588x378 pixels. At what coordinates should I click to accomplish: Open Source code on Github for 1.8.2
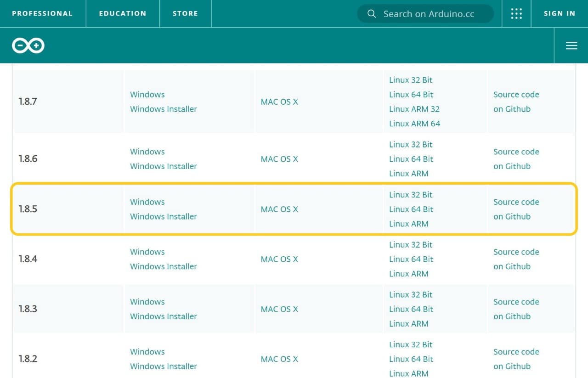(x=516, y=359)
